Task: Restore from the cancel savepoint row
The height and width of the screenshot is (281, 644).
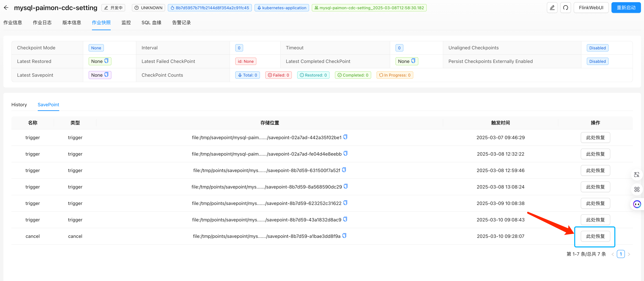Action: click(x=595, y=236)
